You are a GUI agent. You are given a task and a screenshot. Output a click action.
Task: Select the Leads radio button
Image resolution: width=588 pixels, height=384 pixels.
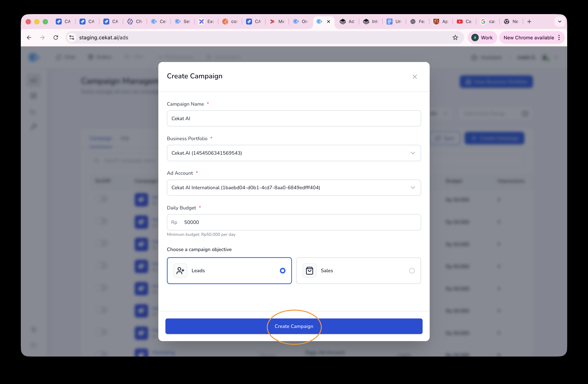click(x=282, y=271)
